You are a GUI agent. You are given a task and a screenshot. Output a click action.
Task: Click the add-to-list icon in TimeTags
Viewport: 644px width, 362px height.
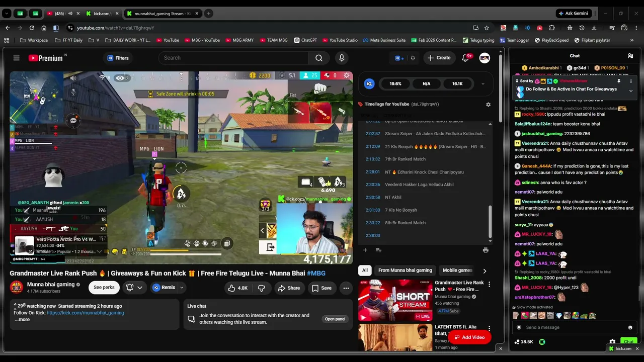point(378,250)
